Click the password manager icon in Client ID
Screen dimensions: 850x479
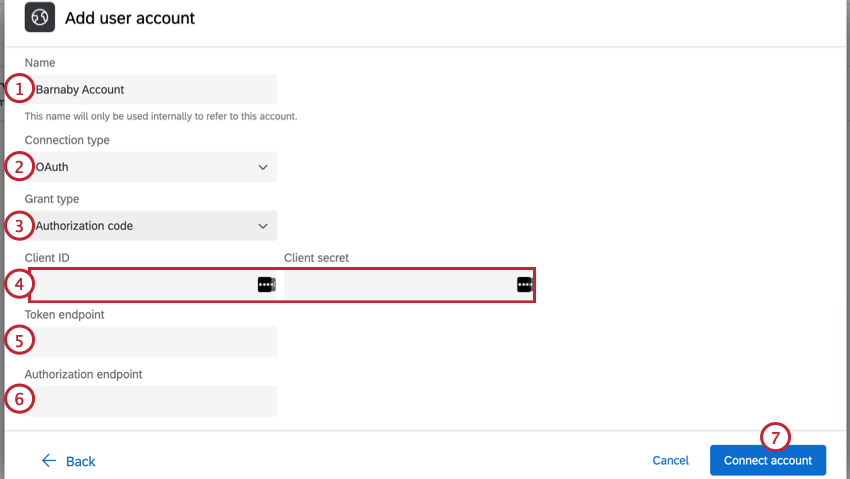[265, 285]
